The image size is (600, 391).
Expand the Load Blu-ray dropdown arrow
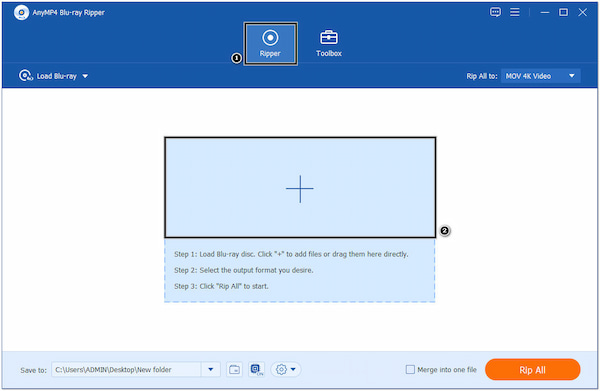pyautogui.click(x=85, y=76)
